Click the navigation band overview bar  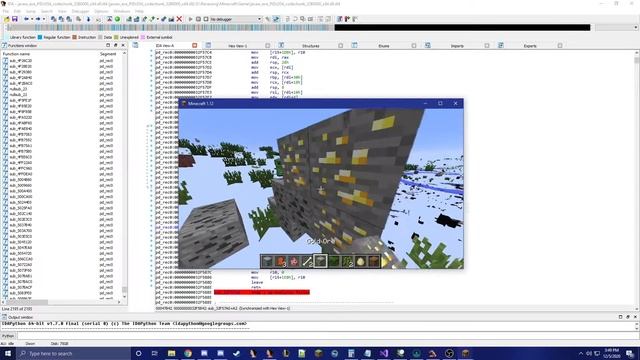(x=298, y=27)
